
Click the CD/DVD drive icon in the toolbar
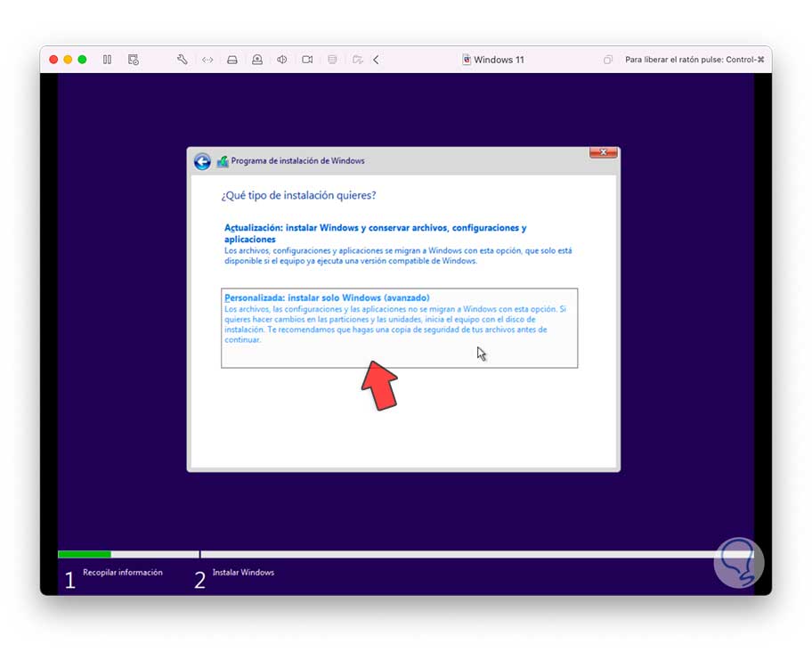(256, 60)
